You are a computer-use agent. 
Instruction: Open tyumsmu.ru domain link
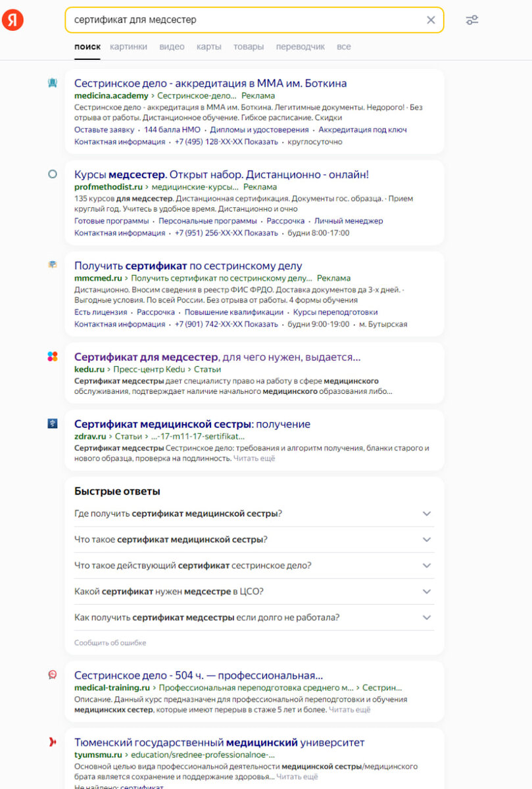99,754
